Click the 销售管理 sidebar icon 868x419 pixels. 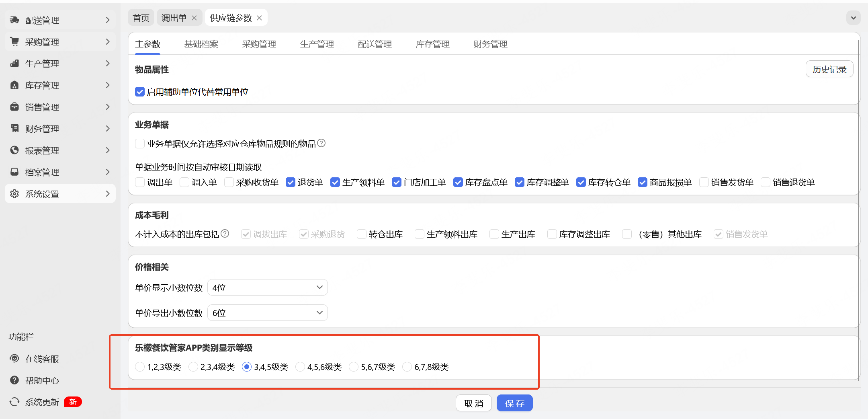[x=14, y=107]
